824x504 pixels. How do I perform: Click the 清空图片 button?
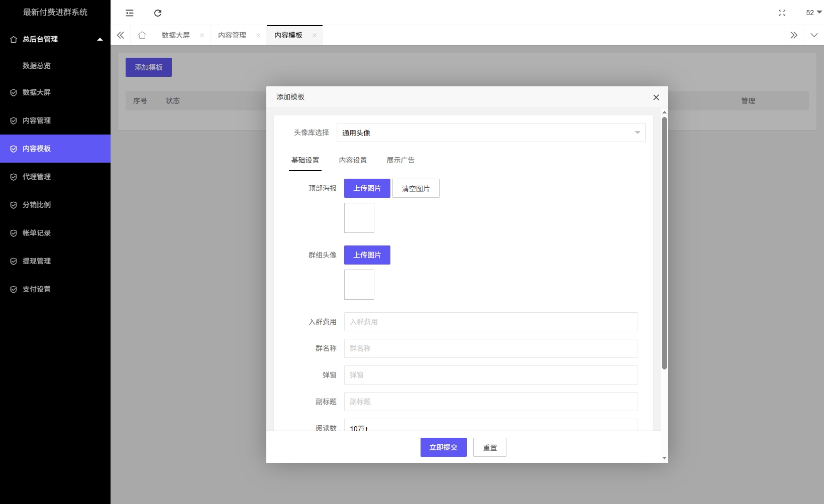(x=416, y=188)
